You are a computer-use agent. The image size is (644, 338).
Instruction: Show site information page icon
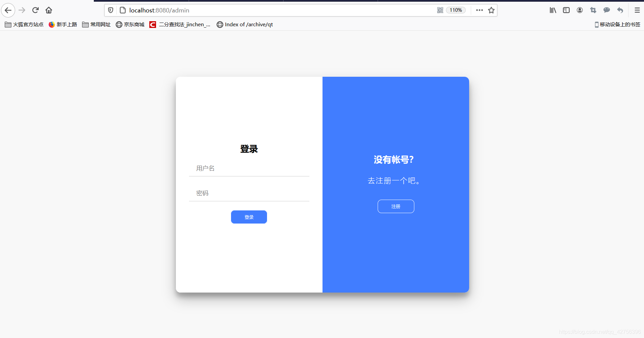click(123, 10)
